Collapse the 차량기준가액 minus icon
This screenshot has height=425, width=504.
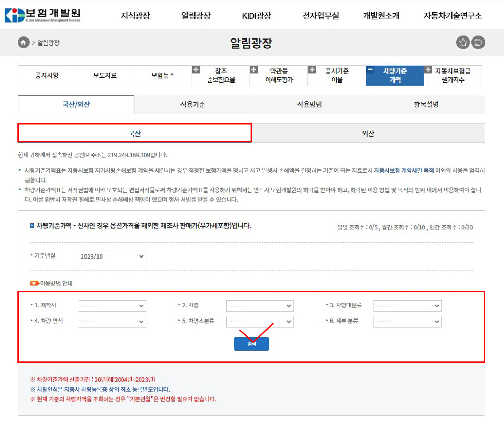pyautogui.click(x=370, y=70)
